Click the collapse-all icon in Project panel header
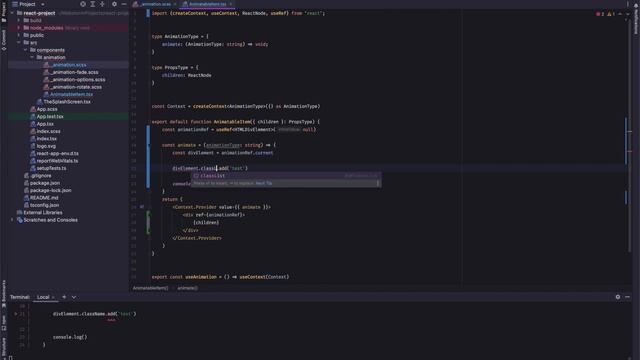Viewport: 640px width, 360px height. click(x=102, y=4)
